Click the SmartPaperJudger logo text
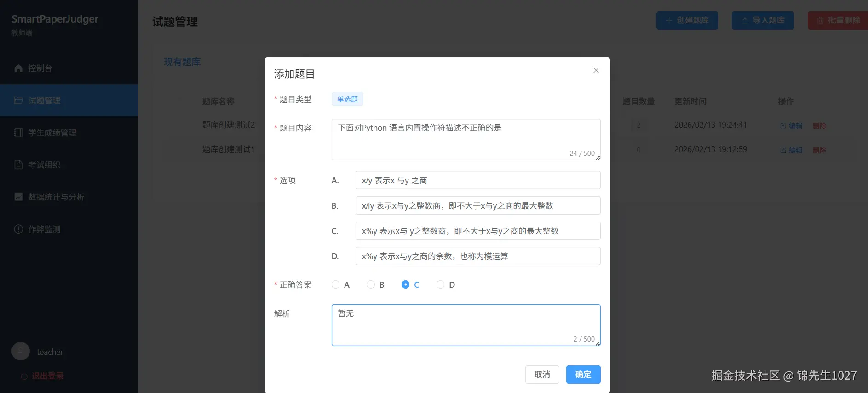 [x=55, y=19]
